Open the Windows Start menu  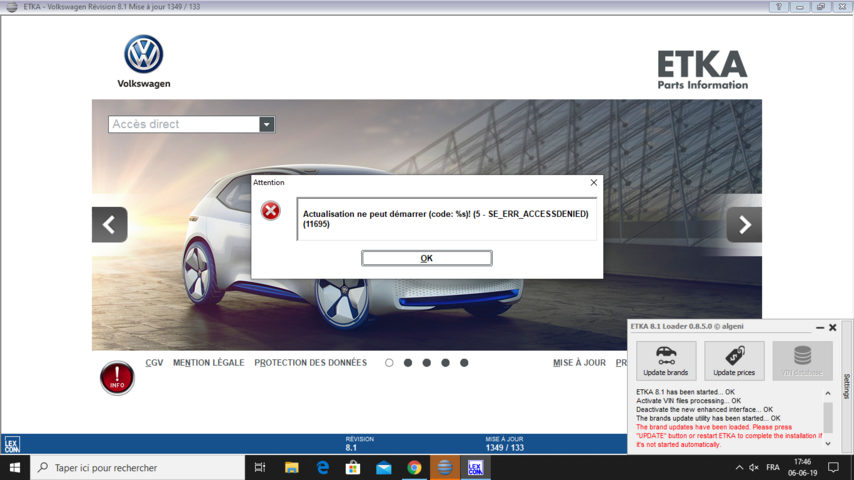(15, 467)
